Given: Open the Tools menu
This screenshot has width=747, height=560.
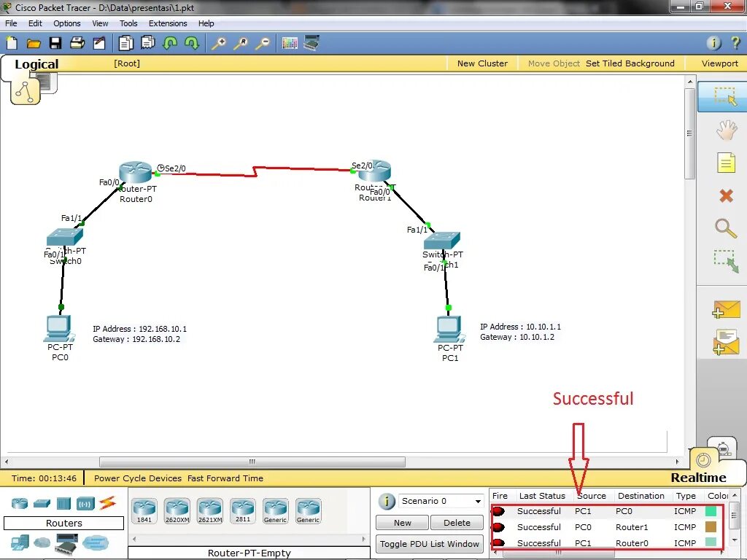Looking at the screenshot, I should pyautogui.click(x=128, y=23).
